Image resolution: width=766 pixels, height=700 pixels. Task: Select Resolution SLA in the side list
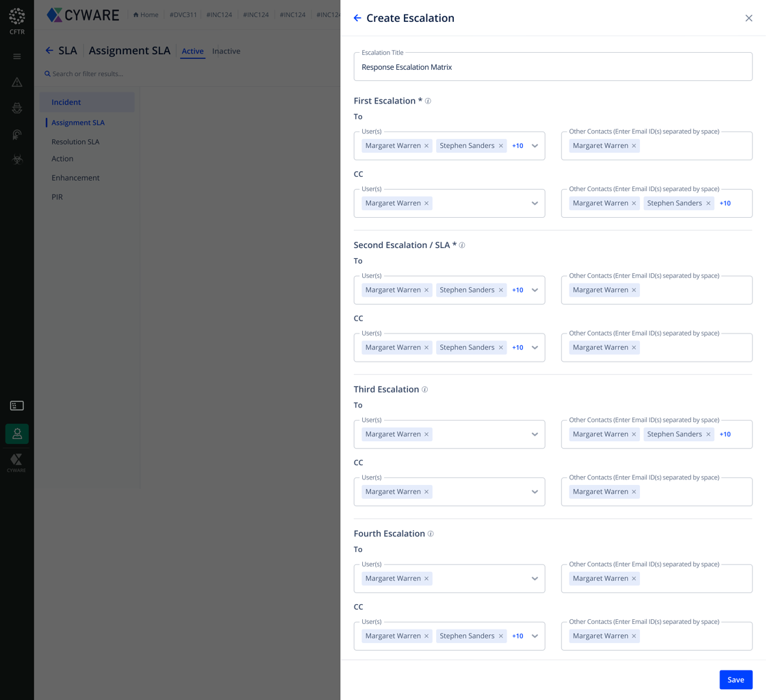tap(75, 142)
